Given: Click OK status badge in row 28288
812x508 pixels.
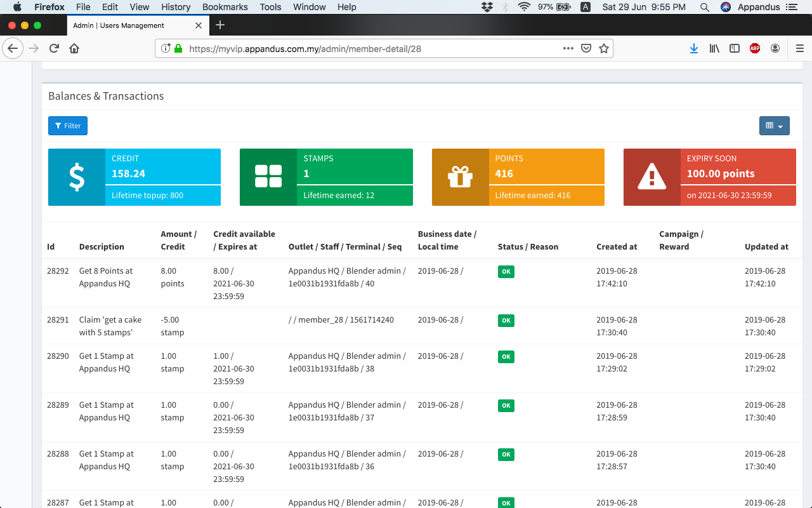Looking at the screenshot, I should click(x=506, y=455).
